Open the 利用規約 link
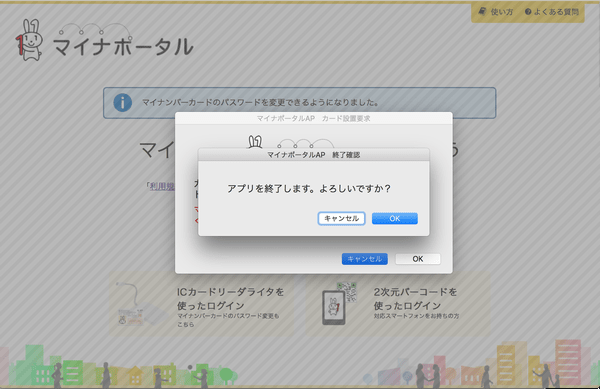This screenshot has height=389, width=600. pos(162,186)
